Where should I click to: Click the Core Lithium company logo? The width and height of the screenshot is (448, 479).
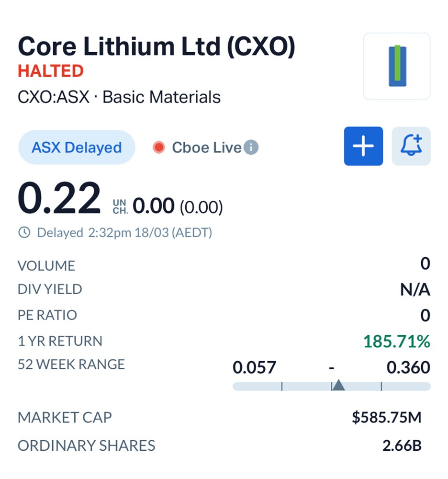click(x=397, y=66)
